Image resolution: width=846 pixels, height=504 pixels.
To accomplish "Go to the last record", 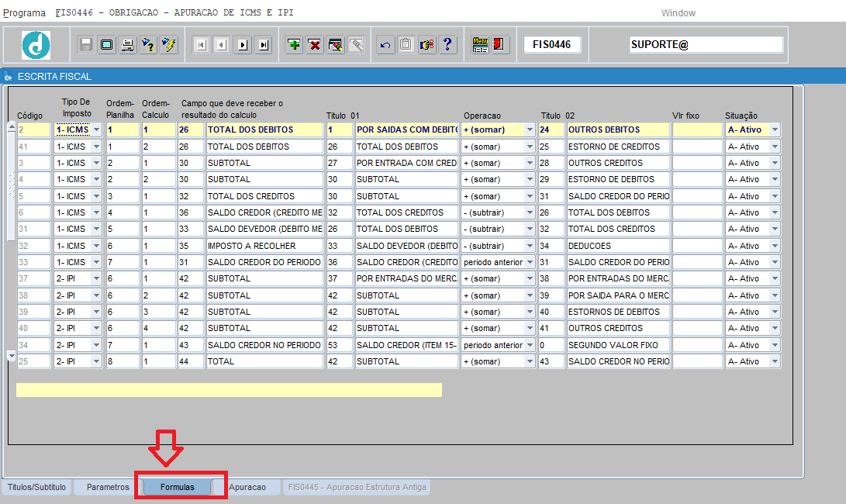I will click(x=264, y=45).
